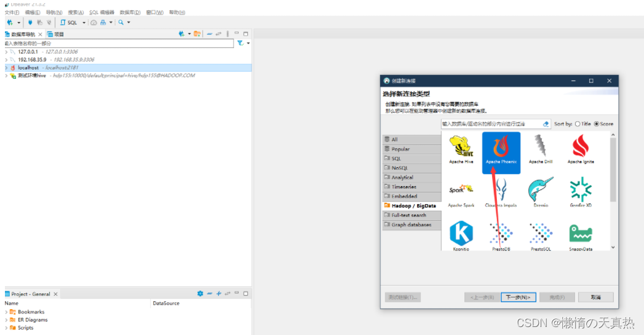Select the Embedded category

click(411, 196)
